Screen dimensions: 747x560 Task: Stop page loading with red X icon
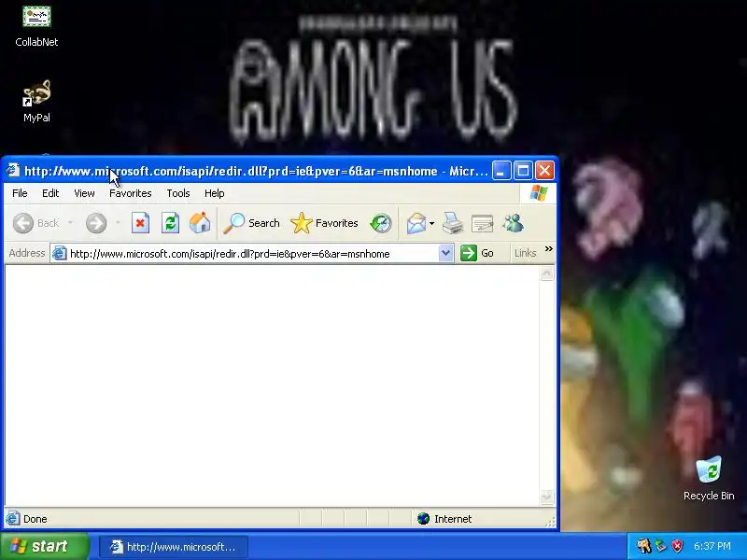[x=141, y=223]
